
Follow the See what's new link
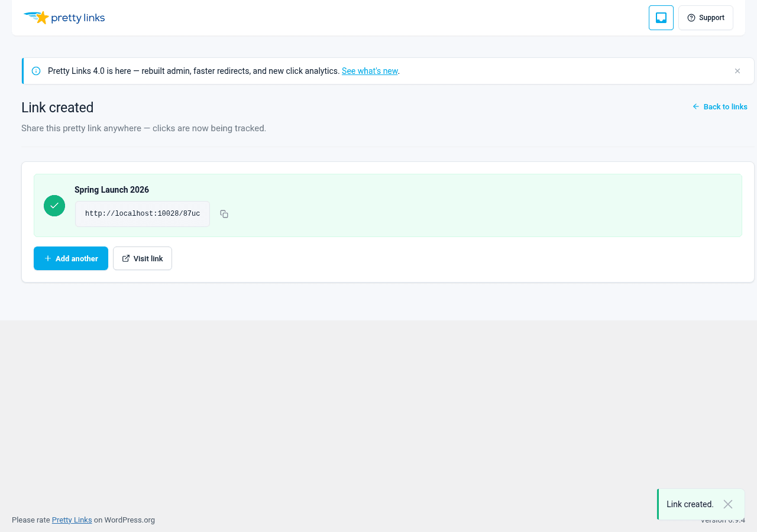(x=370, y=71)
